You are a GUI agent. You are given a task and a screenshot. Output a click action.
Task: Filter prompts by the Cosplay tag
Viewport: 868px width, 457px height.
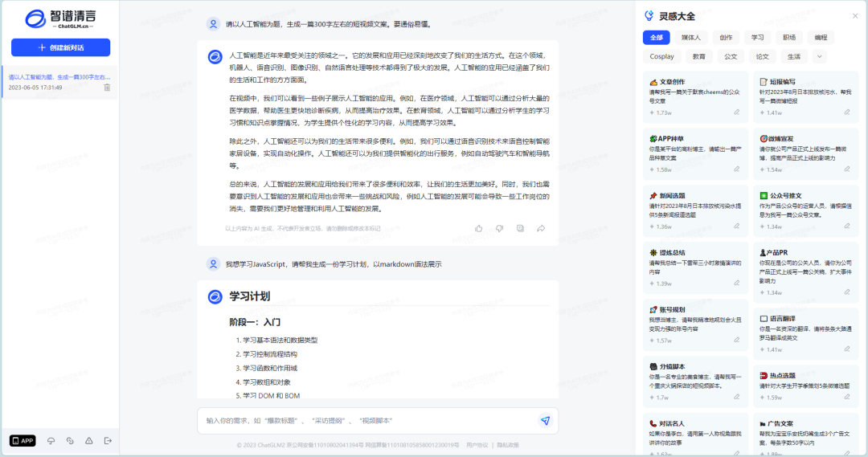(662, 56)
